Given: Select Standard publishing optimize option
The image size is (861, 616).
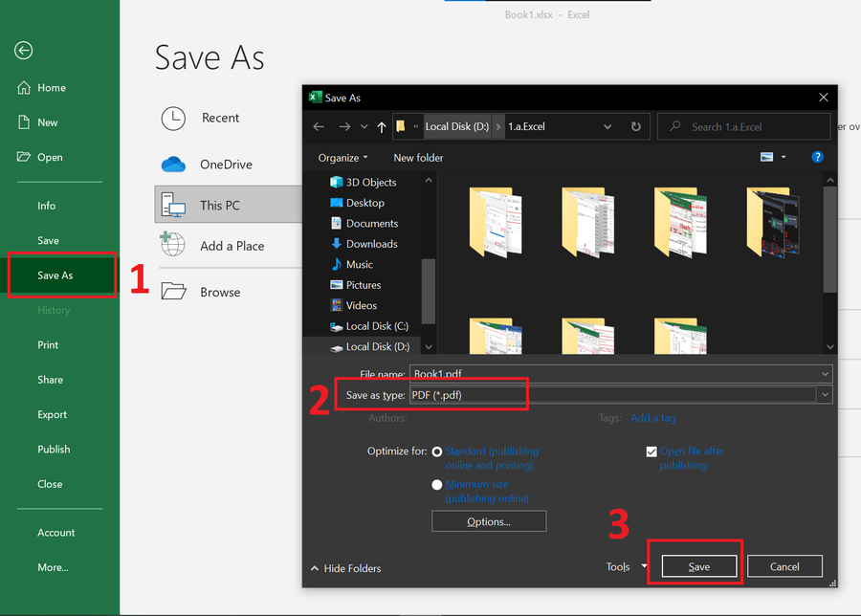Looking at the screenshot, I should [x=437, y=451].
